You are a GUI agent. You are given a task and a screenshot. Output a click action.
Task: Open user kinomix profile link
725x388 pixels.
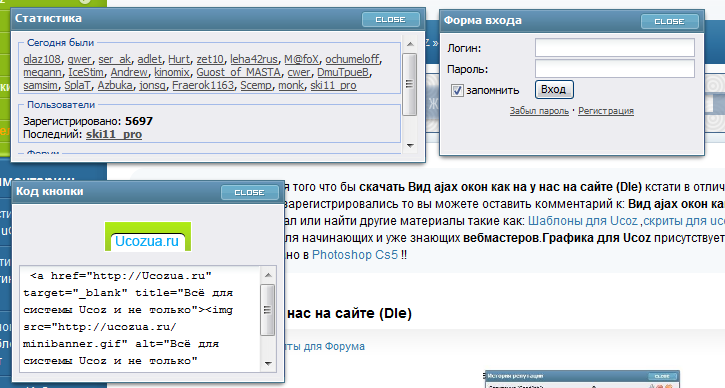coord(172,72)
